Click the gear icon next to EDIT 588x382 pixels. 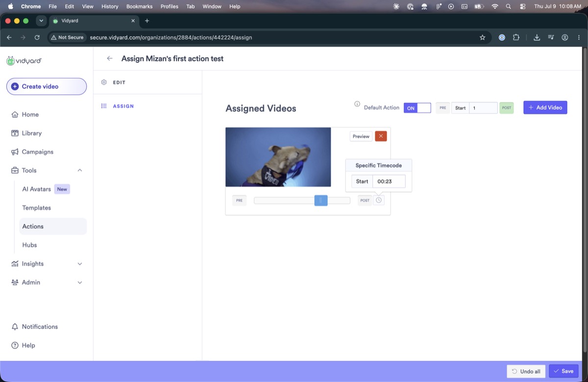pyautogui.click(x=104, y=82)
